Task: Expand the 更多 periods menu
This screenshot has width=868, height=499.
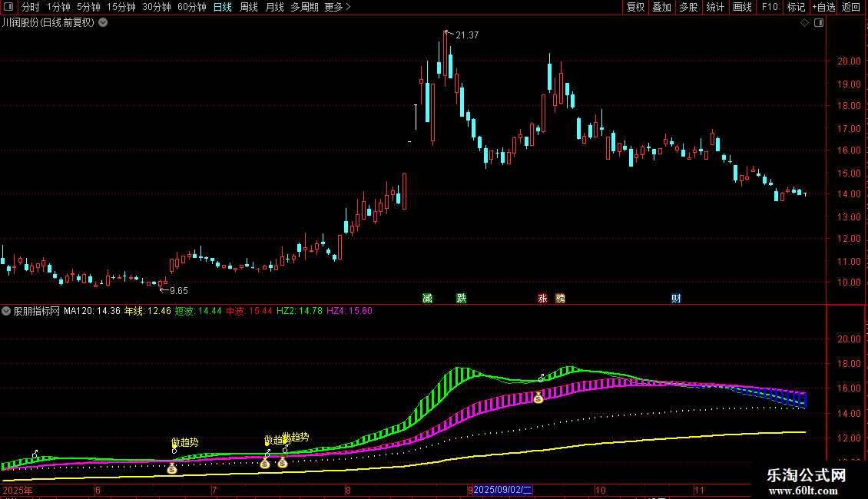Action: (338, 7)
